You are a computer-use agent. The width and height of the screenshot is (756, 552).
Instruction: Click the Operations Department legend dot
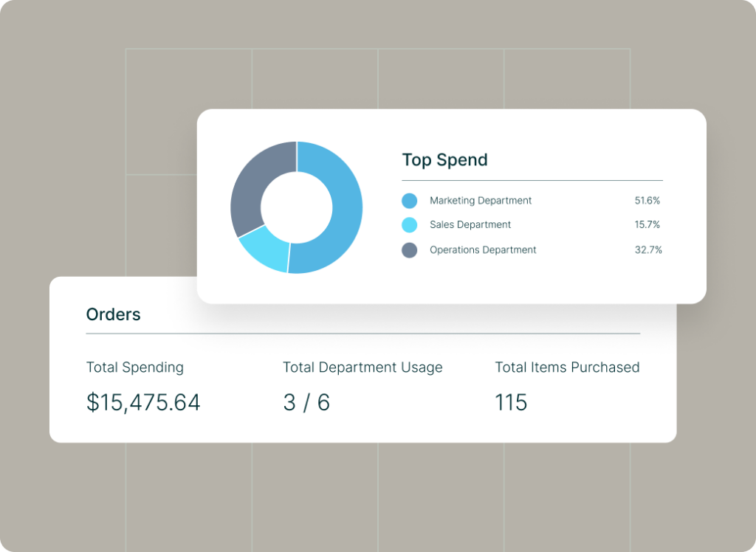[410, 250]
